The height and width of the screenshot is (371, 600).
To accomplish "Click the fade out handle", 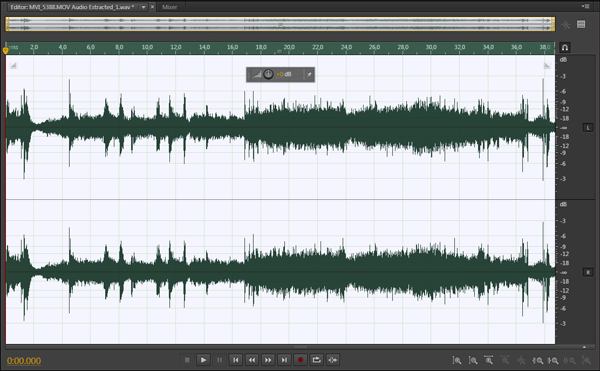I will point(547,65).
